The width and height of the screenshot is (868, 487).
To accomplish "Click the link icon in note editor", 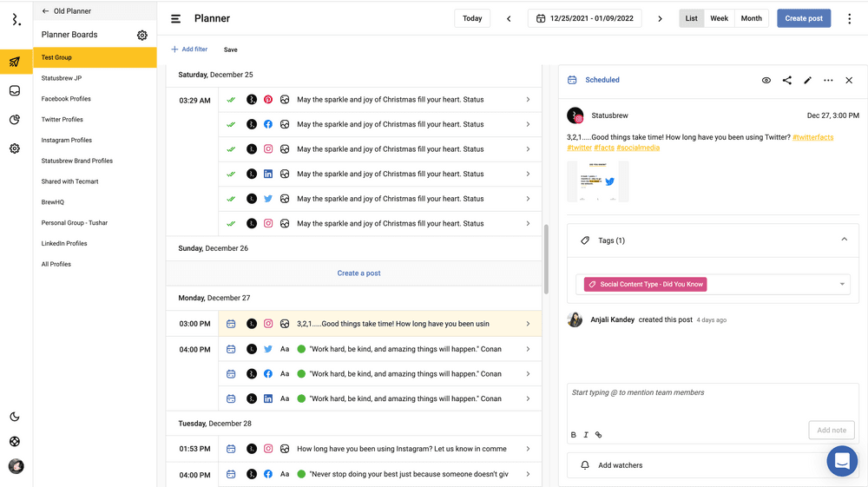I will 598,435.
